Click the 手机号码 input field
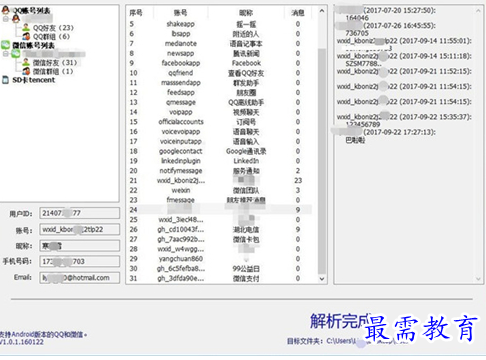Viewport: 486px width, 360px height. click(79, 261)
